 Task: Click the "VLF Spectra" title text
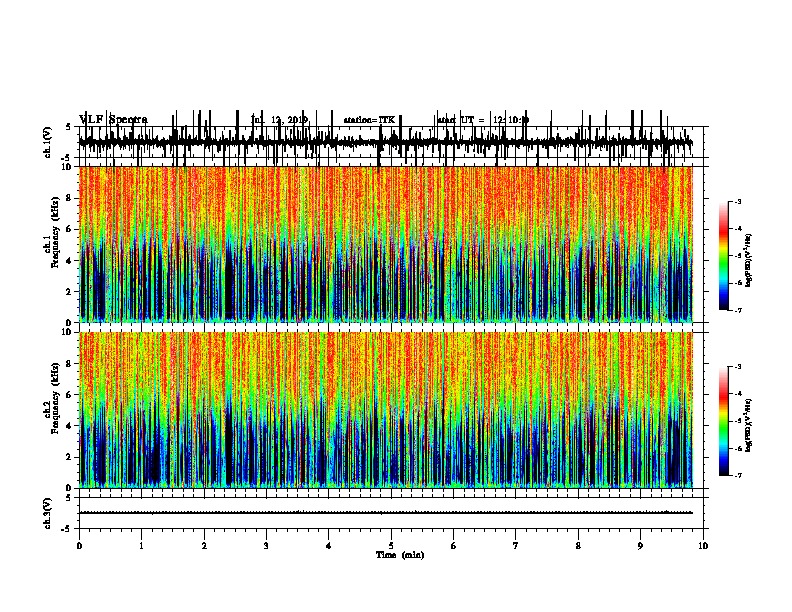113,120
